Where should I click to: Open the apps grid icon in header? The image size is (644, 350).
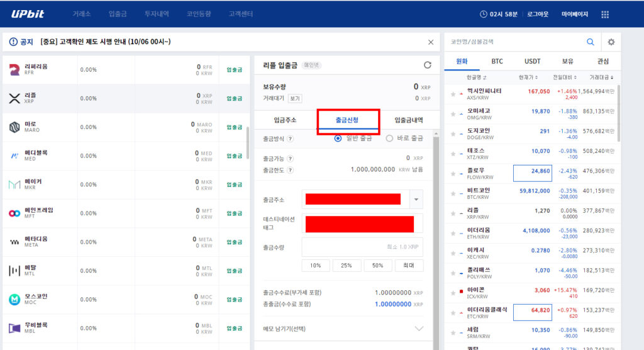click(x=605, y=14)
